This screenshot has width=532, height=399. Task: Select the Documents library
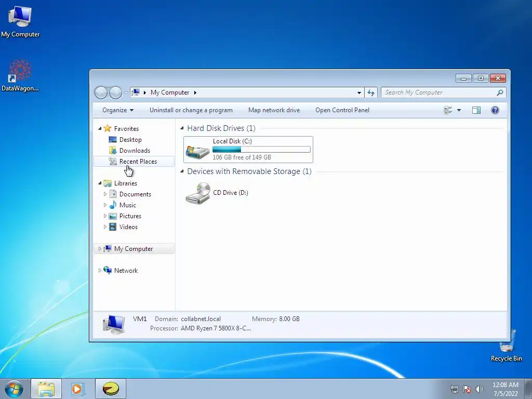pos(135,194)
